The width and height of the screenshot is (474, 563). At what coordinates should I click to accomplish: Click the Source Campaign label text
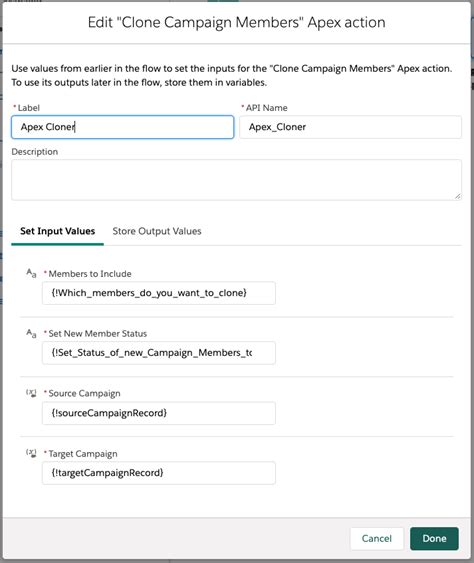click(84, 393)
